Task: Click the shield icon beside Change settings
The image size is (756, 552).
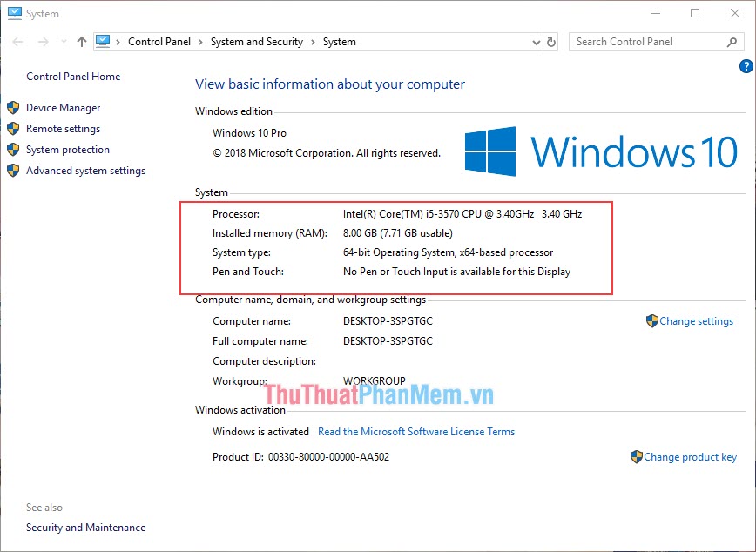Action: [652, 321]
